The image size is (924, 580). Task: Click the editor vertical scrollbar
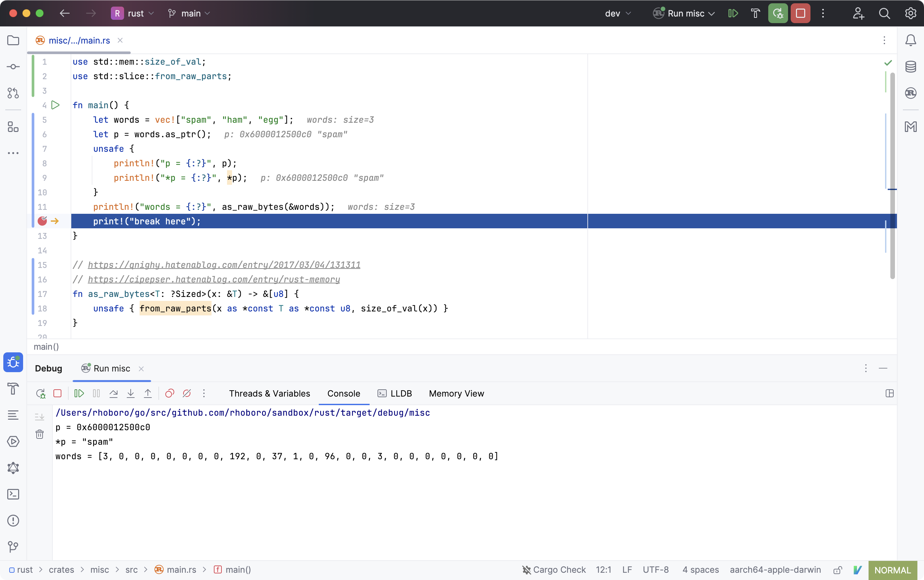(x=892, y=177)
